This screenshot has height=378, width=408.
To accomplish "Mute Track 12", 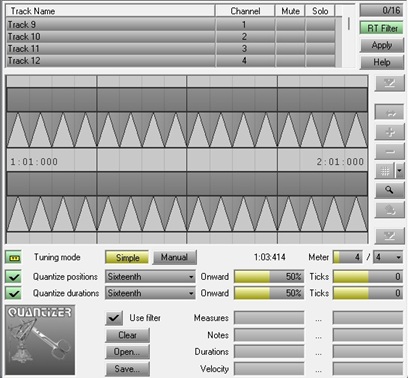I will (x=290, y=61).
